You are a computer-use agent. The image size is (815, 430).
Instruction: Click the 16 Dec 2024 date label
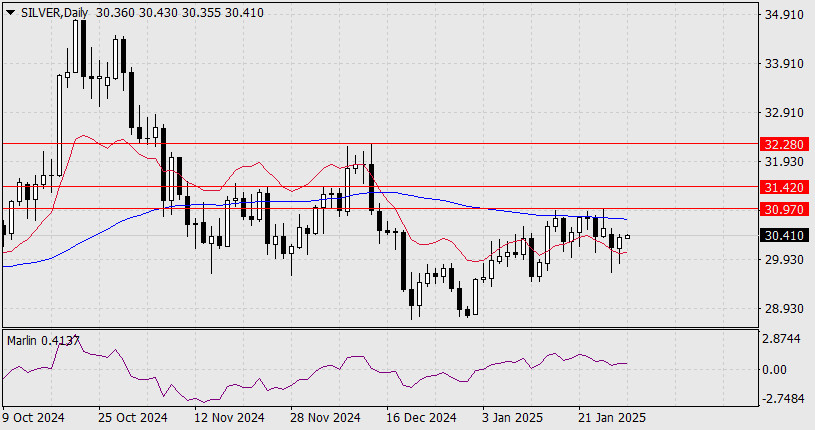(x=422, y=418)
